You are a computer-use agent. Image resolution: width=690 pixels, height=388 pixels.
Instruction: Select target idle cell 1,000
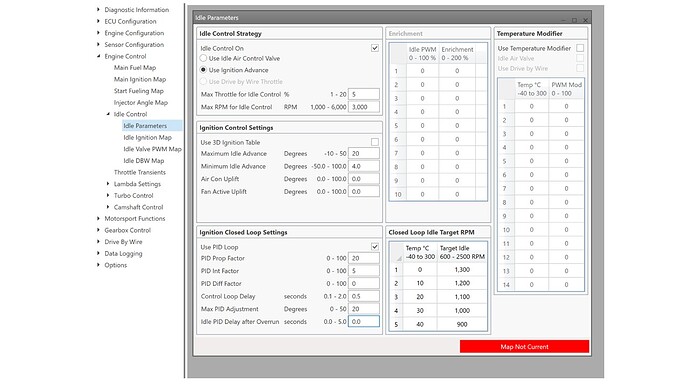[462, 311]
